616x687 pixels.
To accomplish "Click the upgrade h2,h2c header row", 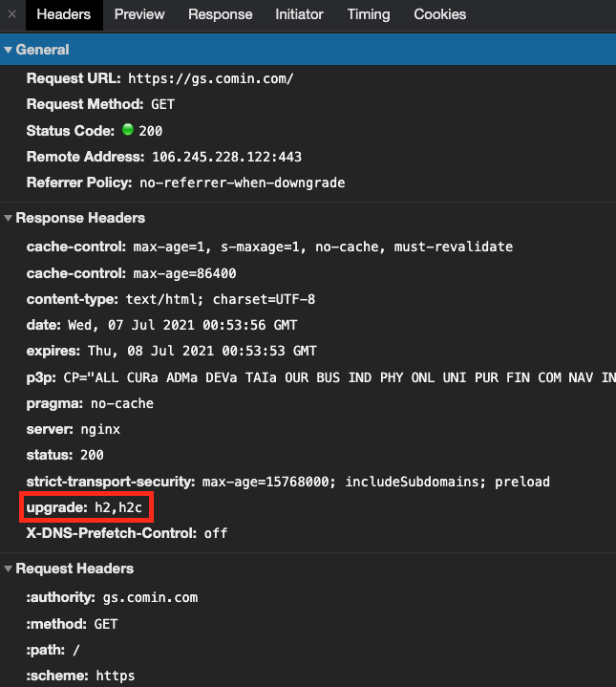I will 84,507.
